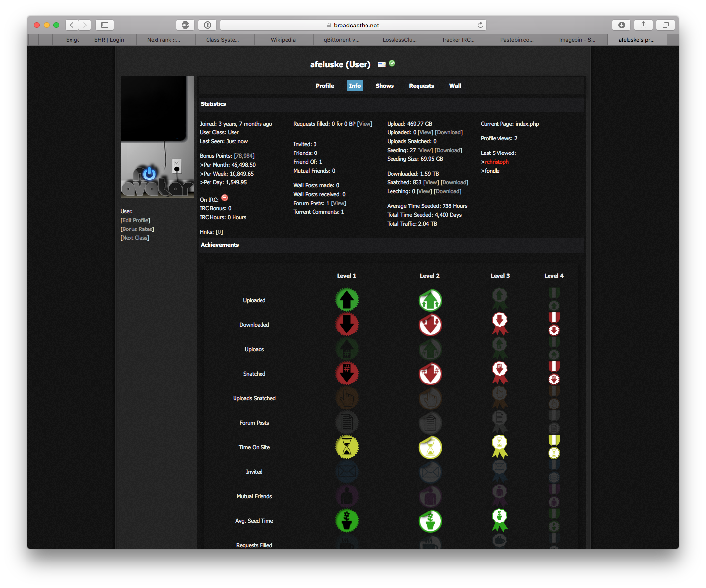
Task: Open the fondle profile link
Action: [492, 171]
